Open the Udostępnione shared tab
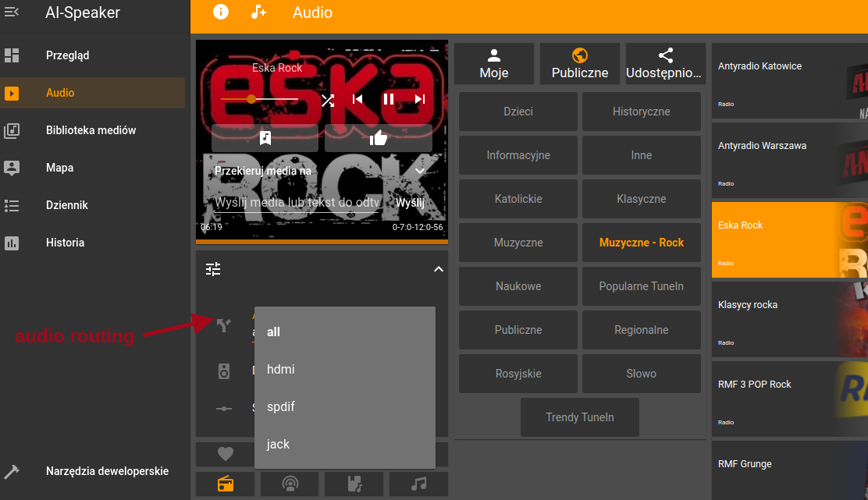The image size is (868, 500). (665, 64)
